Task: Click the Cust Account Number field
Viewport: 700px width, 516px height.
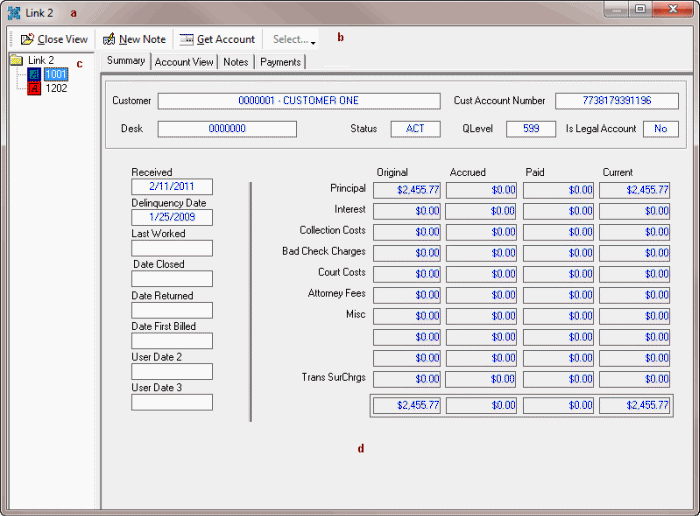Action: (x=616, y=101)
